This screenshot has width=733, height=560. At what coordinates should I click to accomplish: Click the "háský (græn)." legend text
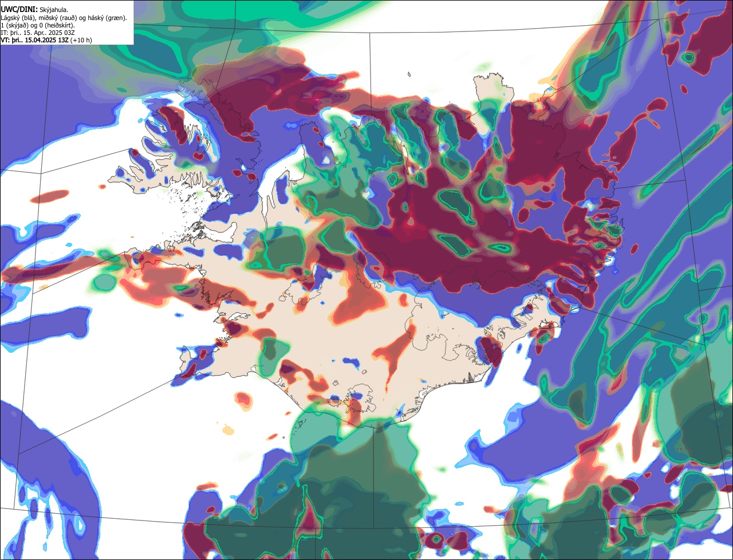tap(107, 18)
